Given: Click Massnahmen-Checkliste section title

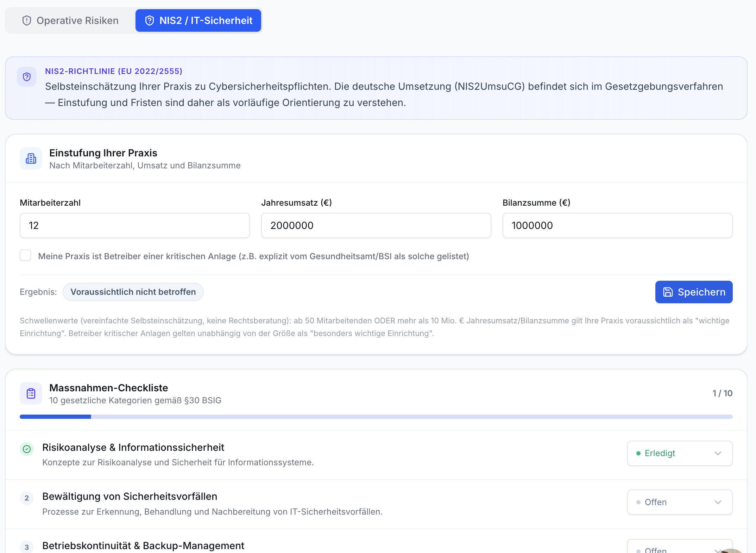Looking at the screenshot, I should point(108,388).
